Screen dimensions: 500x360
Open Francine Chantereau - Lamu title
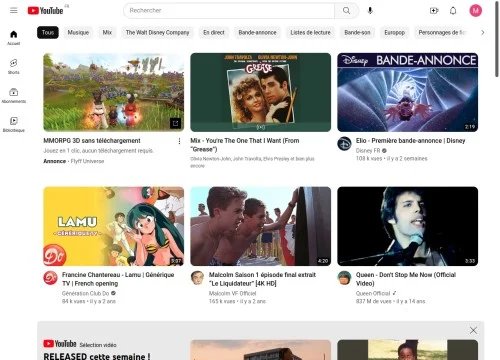point(118,279)
